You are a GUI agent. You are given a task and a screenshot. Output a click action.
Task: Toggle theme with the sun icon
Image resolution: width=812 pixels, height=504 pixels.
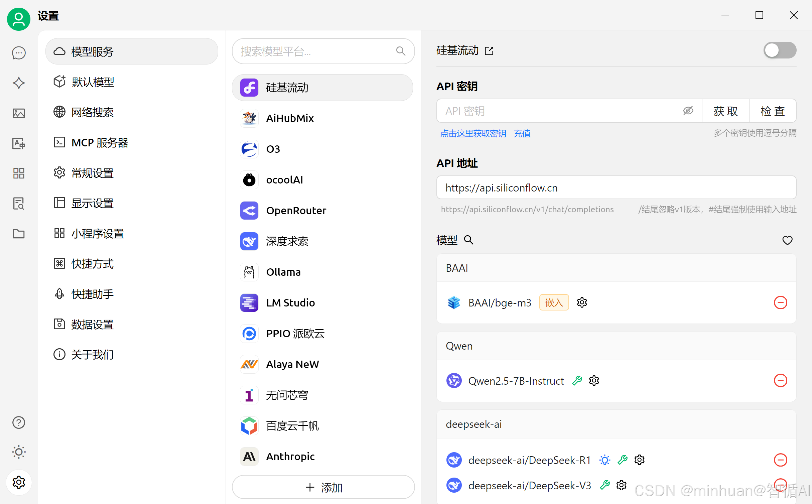point(19,452)
